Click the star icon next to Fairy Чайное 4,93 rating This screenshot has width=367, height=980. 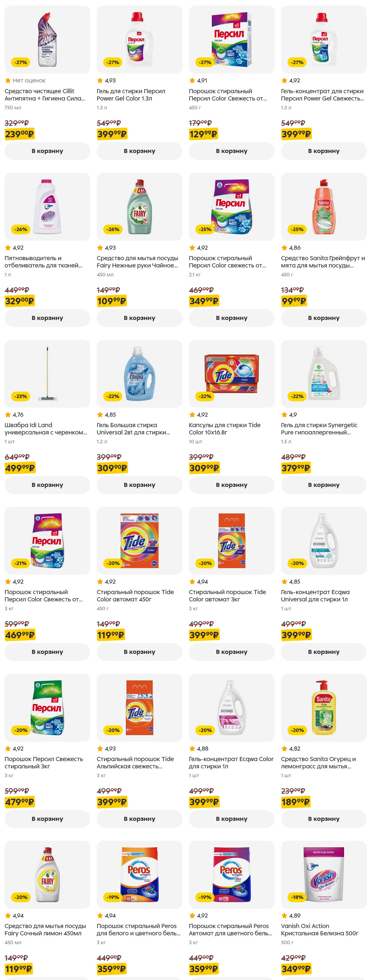coord(100,248)
